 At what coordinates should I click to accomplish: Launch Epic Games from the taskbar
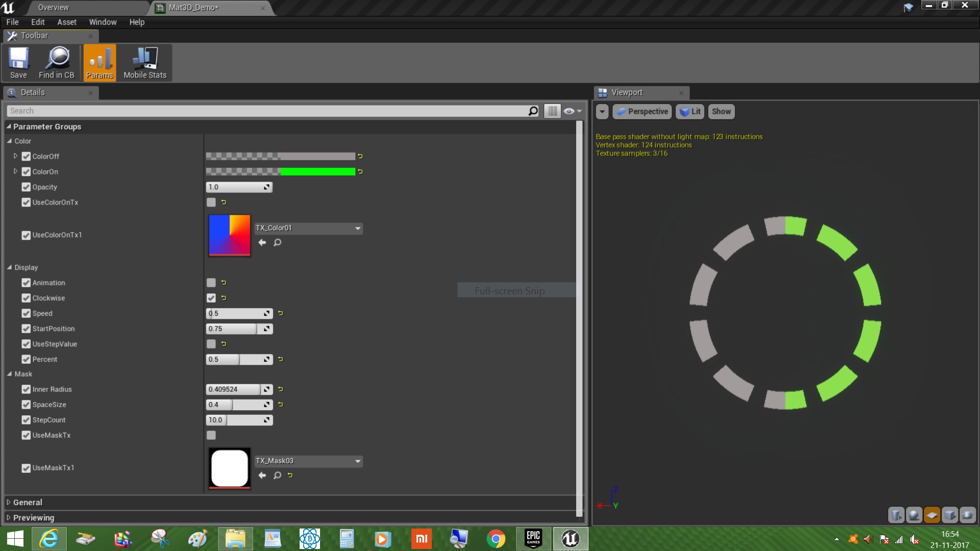pyautogui.click(x=533, y=539)
